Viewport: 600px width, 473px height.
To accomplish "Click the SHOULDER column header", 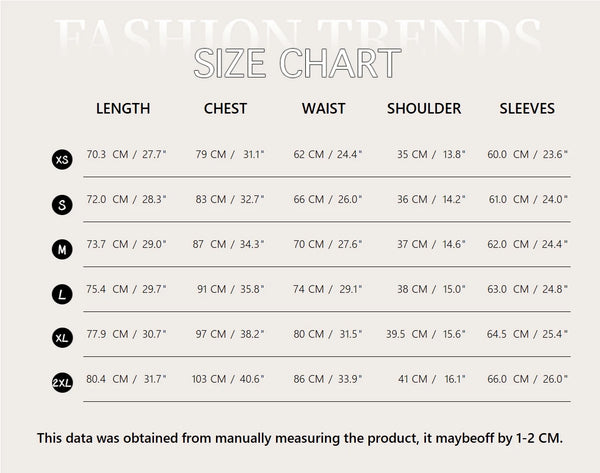I will (x=424, y=108).
